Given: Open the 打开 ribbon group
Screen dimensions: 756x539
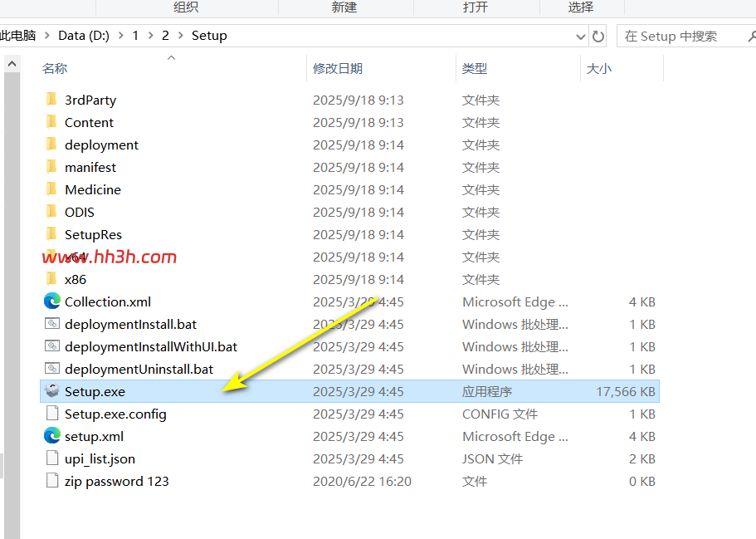Looking at the screenshot, I should coord(476,7).
